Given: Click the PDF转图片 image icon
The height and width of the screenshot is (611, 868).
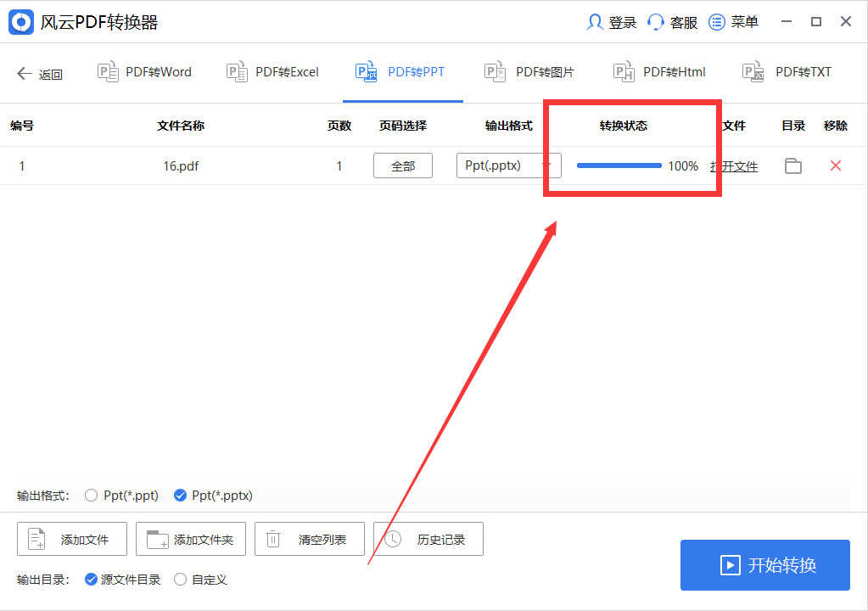Looking at the screenshot, I should point(495,71).
